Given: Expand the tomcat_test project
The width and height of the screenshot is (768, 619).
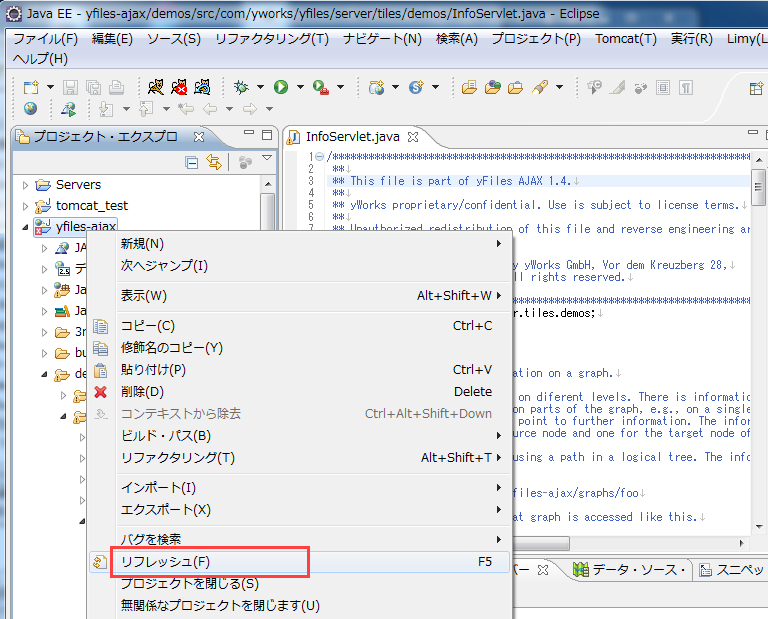Looking at the screenshot, I should (27, 206).
